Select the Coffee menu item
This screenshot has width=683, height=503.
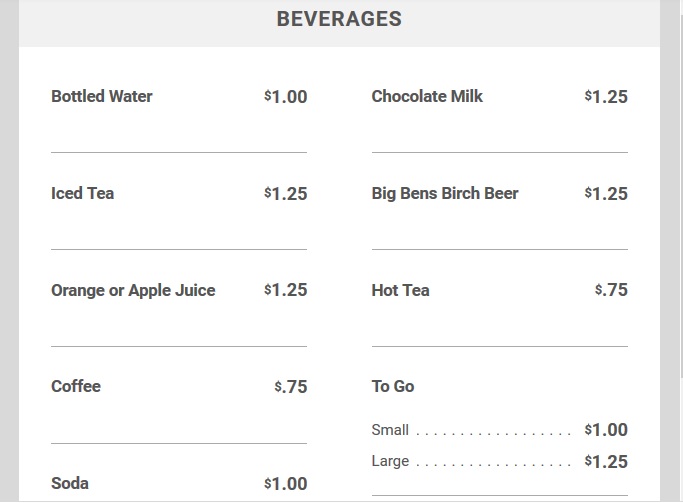[76, 387]
